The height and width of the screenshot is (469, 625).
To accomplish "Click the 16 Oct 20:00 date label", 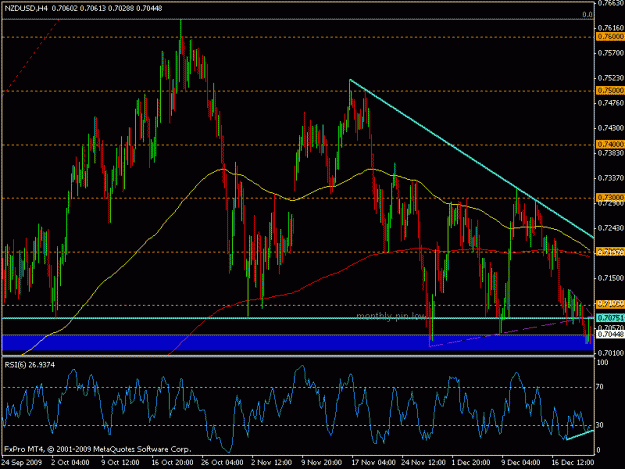I will (x=172, y=462).
